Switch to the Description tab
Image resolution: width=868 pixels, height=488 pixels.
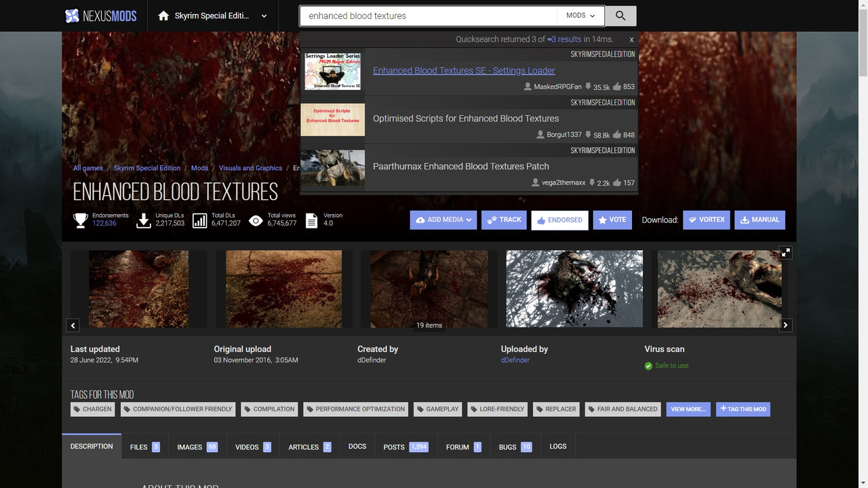point(92,447)
